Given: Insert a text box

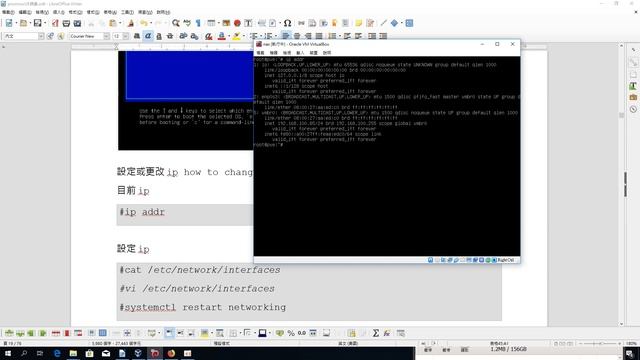Looking at the screenshot, I should coord(248,23).
